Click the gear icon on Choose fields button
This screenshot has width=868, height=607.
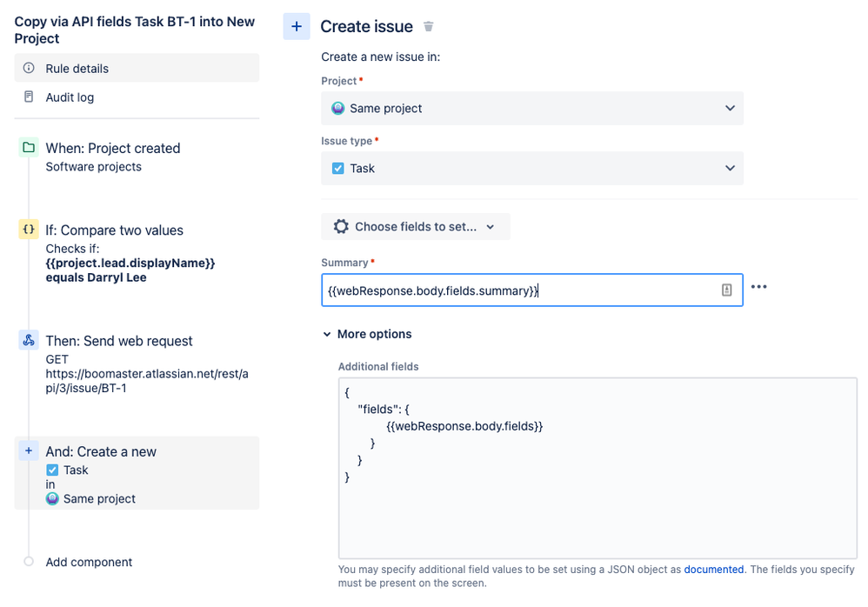pos(342,227)
